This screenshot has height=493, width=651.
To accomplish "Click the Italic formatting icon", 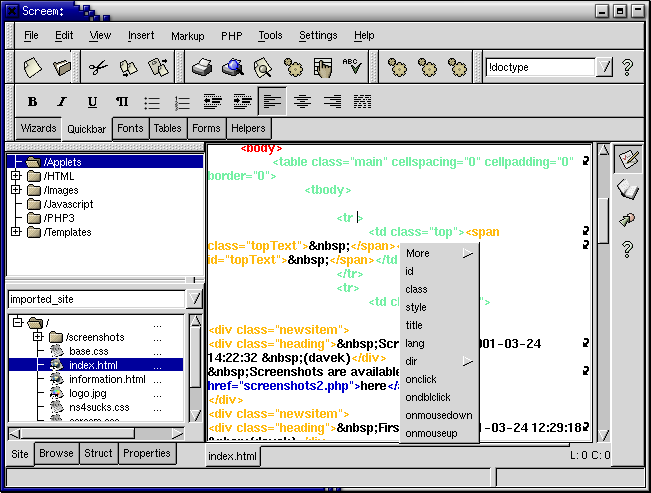I will click(x=62, y=102).
